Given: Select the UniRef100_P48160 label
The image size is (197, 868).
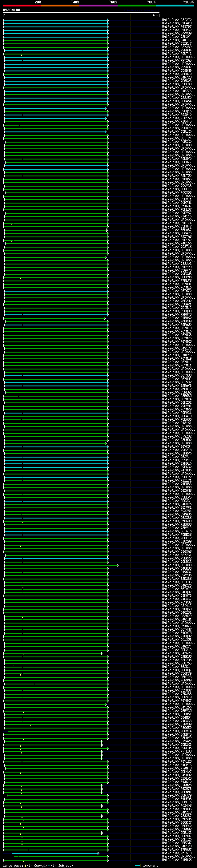Looking at the screenshot, I should coord(177,243).
